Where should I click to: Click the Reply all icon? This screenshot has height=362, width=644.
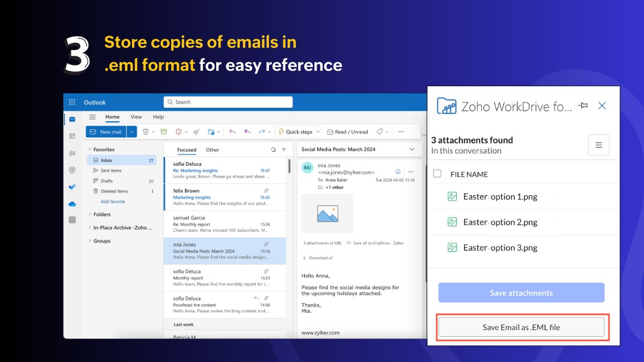click(247, 131)
